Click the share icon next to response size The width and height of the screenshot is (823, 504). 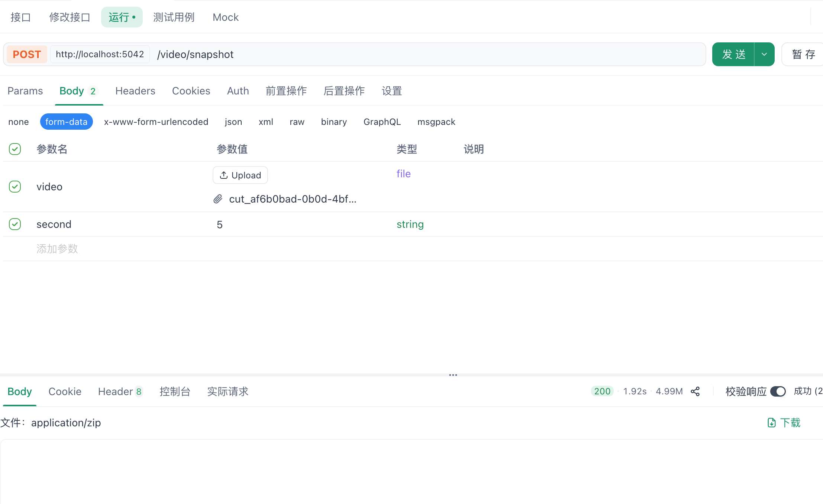coord(695,391)
